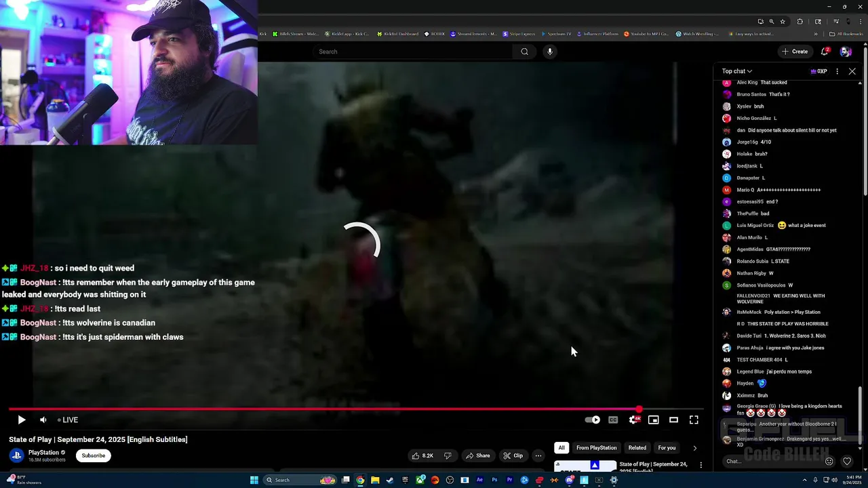The width and height of the screenshot is (868, 488).
Task: Open the chat emoji picker
Action: click(829, 462)
